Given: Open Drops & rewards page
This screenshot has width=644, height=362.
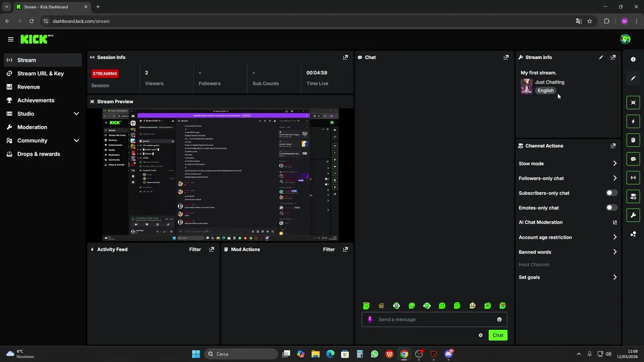Looking at the screenshot, I should (43, 154).
